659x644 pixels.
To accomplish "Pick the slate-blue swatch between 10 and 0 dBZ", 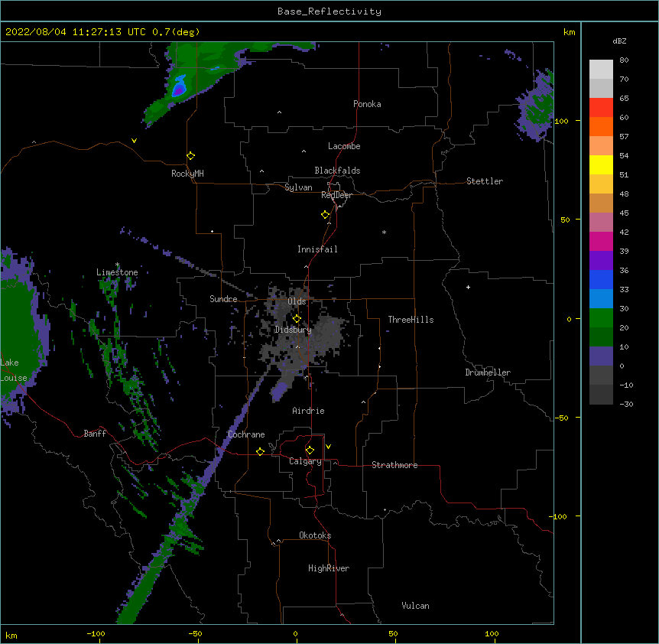I will pyautogui.click(x=601, y=356).
